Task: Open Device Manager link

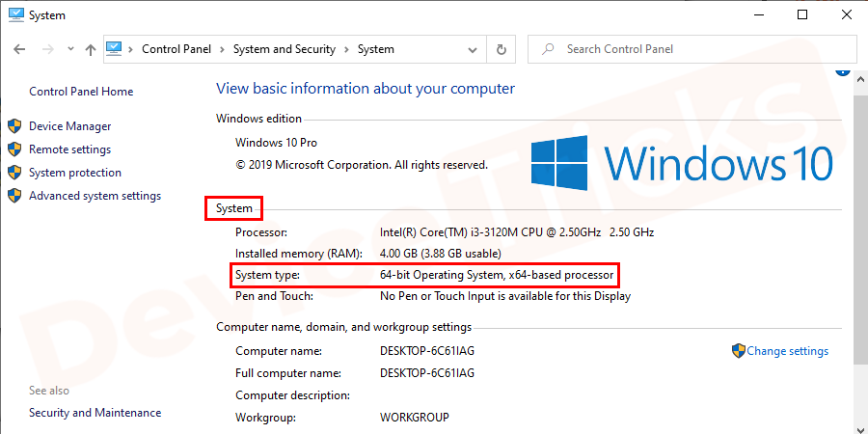Action: (70, 126)
